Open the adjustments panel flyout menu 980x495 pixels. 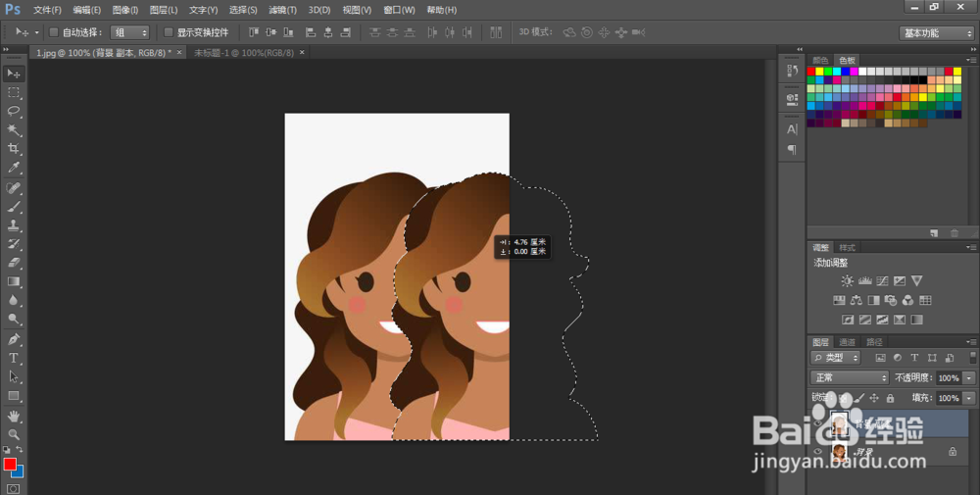point(971,247)
